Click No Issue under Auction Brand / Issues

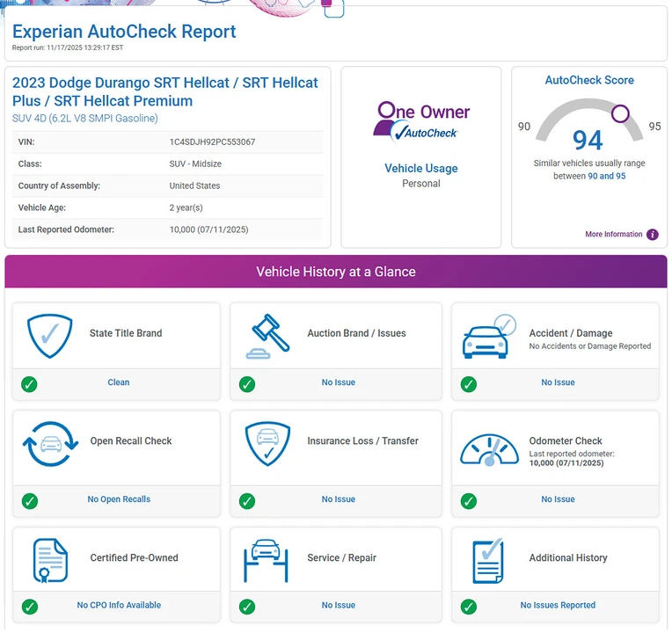pos(338,382)
